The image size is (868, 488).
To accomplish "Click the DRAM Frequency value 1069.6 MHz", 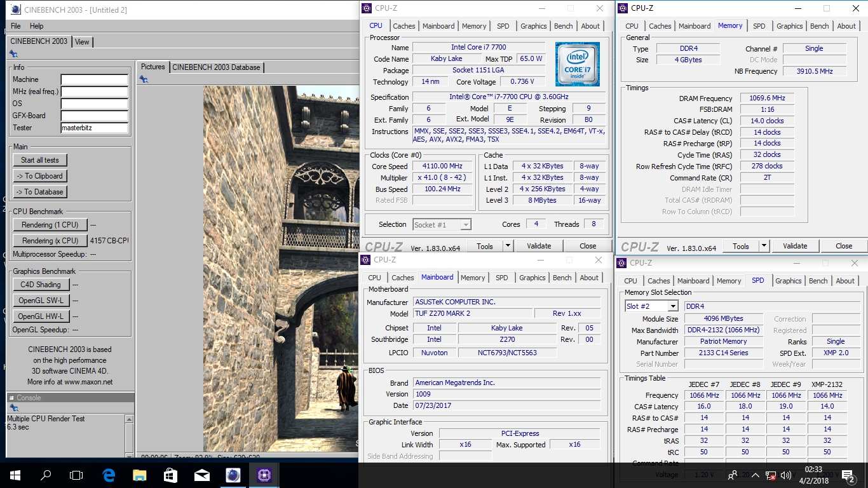I will pyautogui.click(x=766, y=98).
